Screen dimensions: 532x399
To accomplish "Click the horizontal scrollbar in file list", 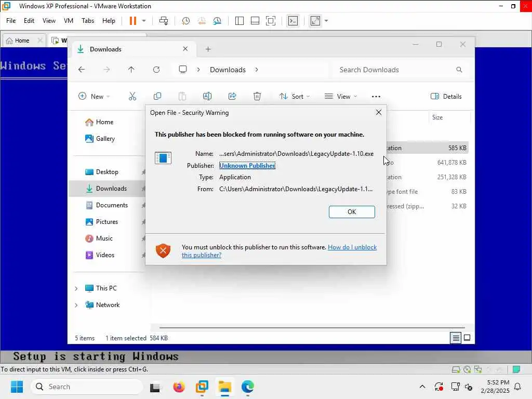I will 312,328.
